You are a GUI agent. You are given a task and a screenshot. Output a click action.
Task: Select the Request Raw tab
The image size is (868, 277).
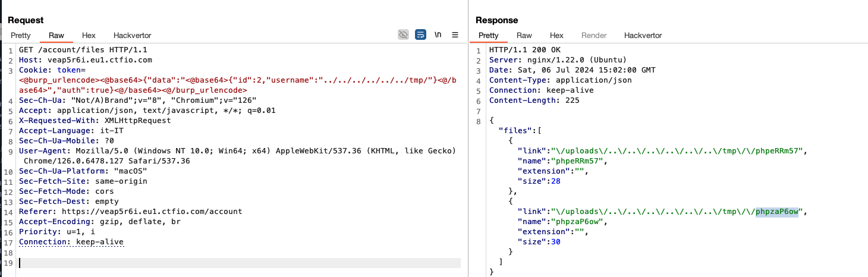56,36
